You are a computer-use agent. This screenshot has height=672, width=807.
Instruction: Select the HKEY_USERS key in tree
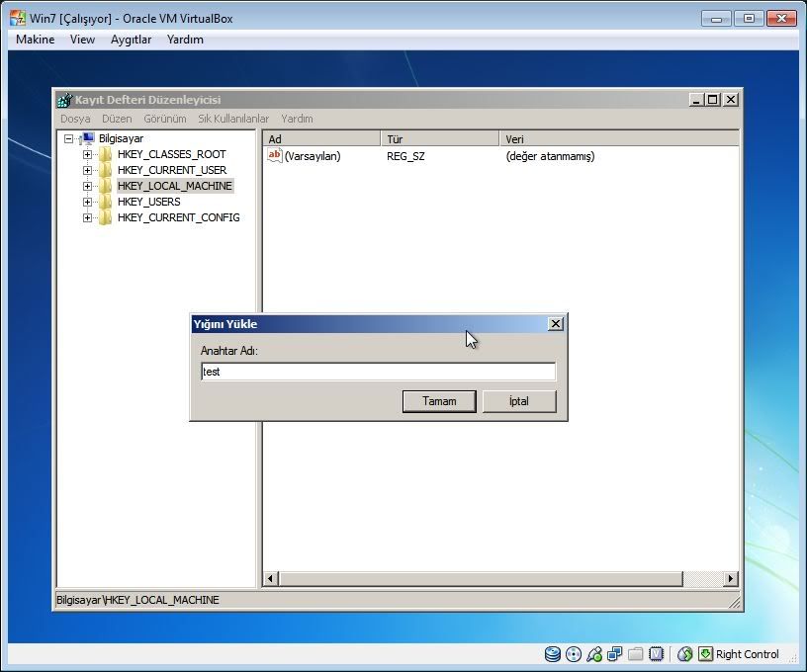point(148,202)
